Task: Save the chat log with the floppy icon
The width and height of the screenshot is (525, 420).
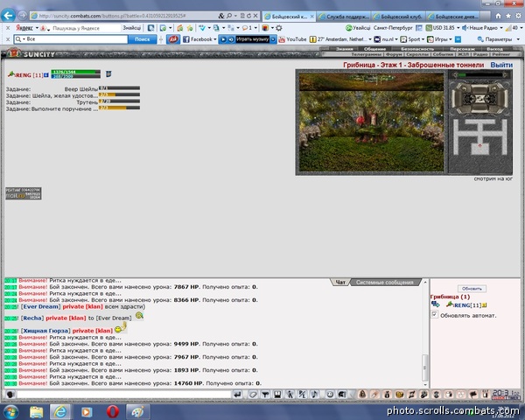Action: [x=277, y=395]
